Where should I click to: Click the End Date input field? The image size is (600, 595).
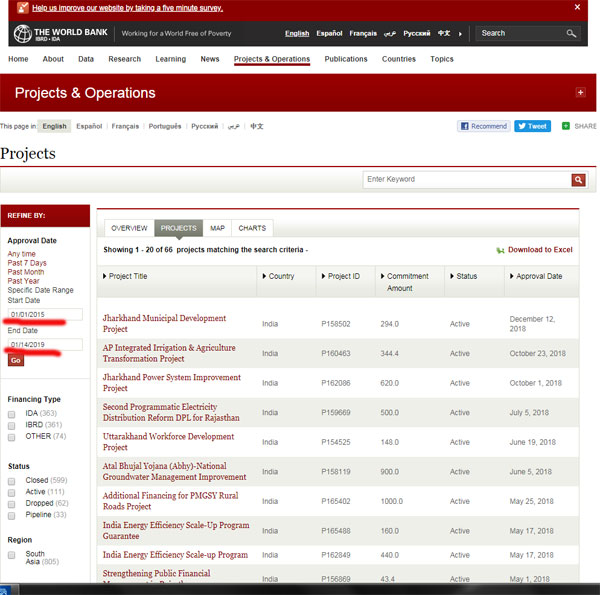coord(45,344)
